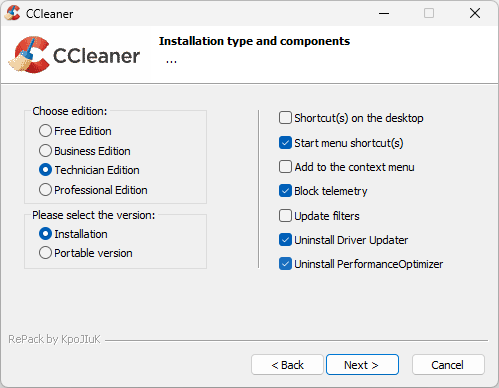
Task: Click 'Please select the version:' label
Action: [94, 215]
